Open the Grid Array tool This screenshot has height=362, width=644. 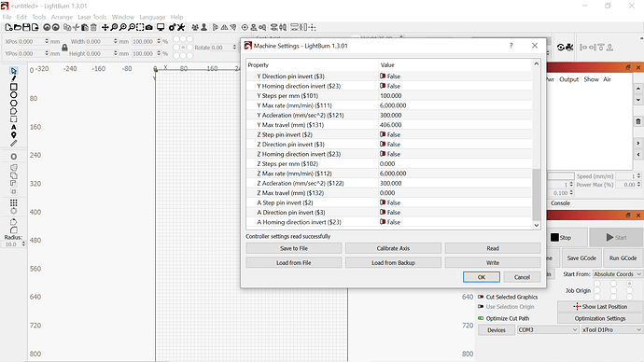point(14,202)
